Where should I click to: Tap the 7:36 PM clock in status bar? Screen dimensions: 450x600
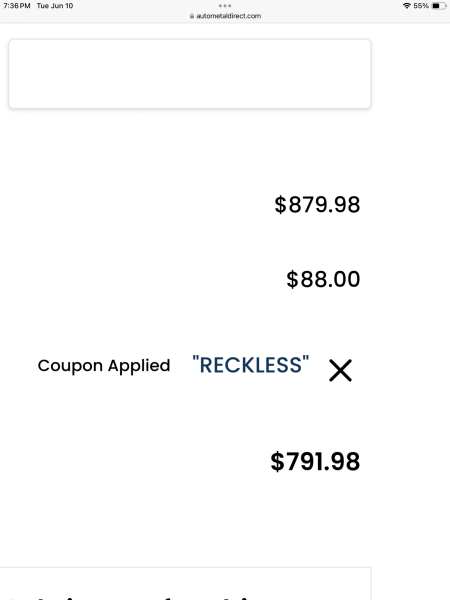point(17,6)
